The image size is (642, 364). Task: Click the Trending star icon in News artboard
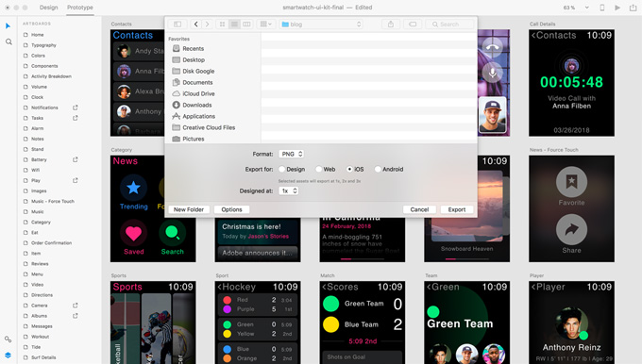tap(133, 188)
